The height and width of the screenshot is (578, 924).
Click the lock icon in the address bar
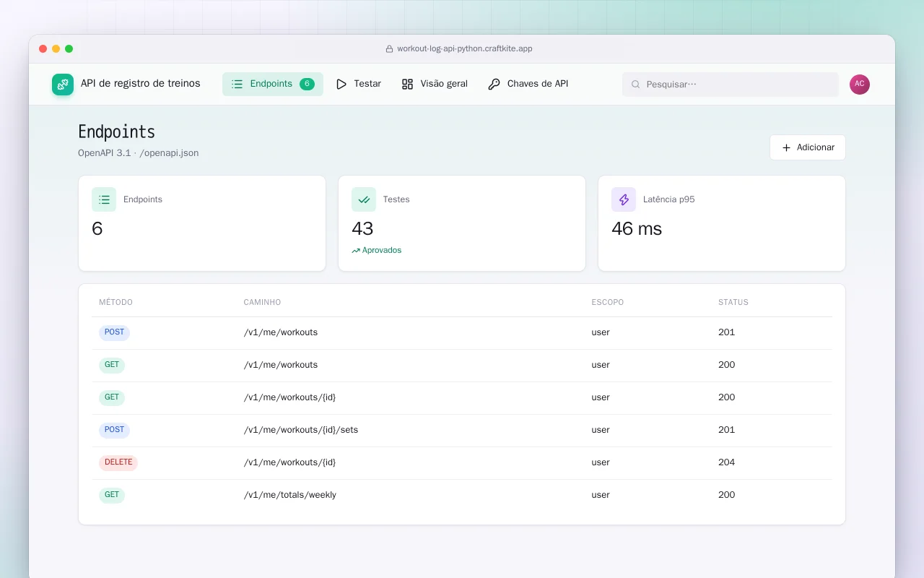[390, 49]
